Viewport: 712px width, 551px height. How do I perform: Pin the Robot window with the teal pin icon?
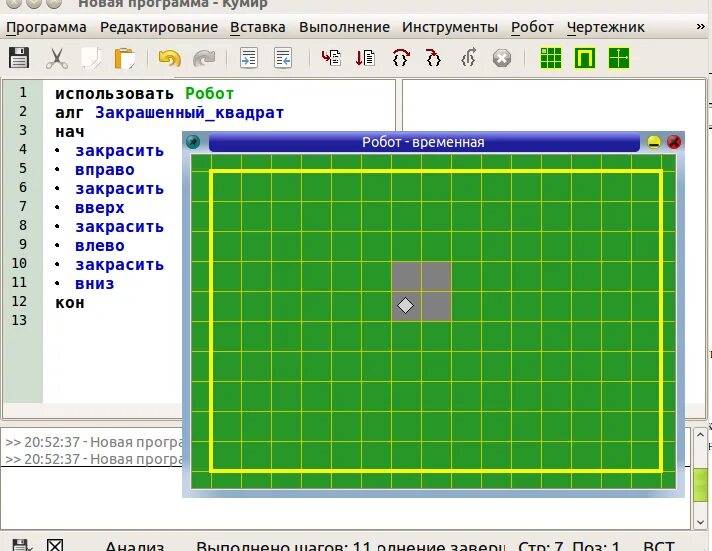pyautogui.click(x=193, y=142)
